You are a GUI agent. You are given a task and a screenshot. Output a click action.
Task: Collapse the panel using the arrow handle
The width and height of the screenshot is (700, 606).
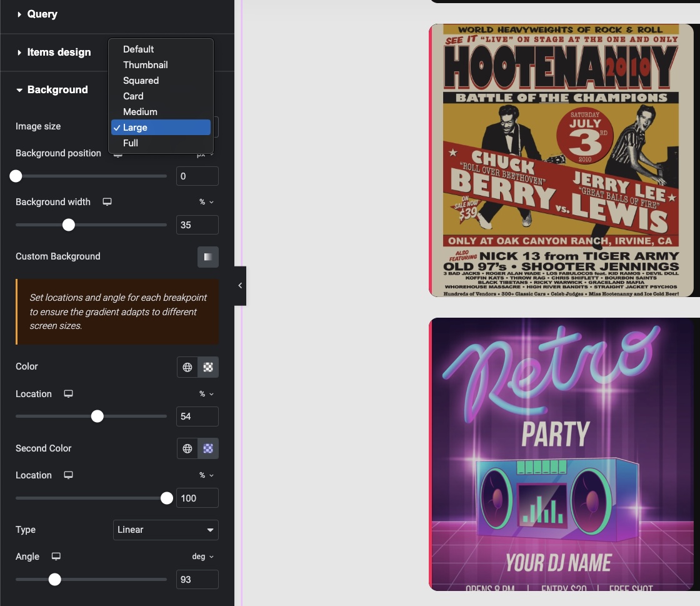240,285
